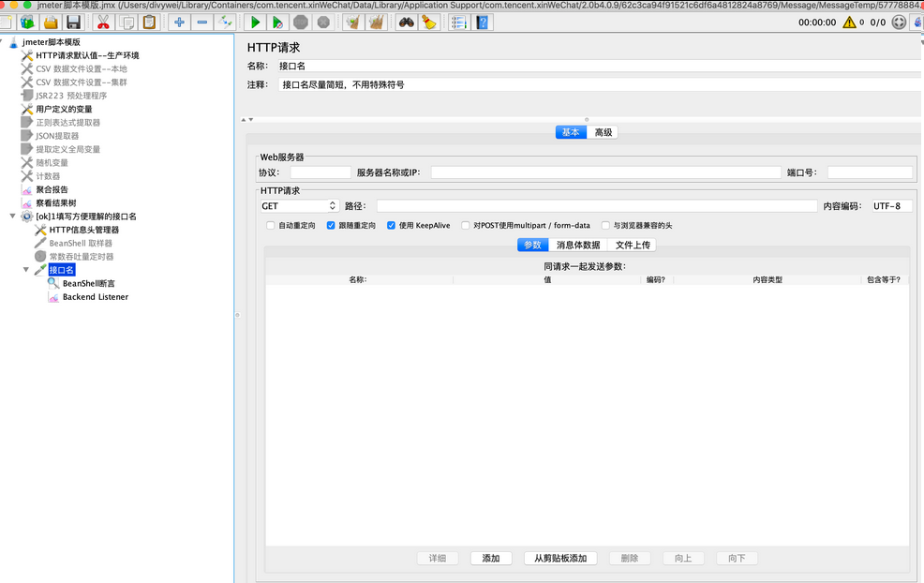
Task: Save the test plan with floppy icon
Action: [74, 22]
